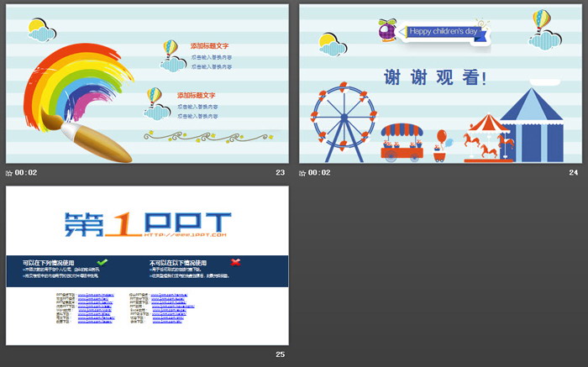Click the 不可以在以下情况使用 heading on slide 25
Screen dimensions: 588x367
pos(178,263)
